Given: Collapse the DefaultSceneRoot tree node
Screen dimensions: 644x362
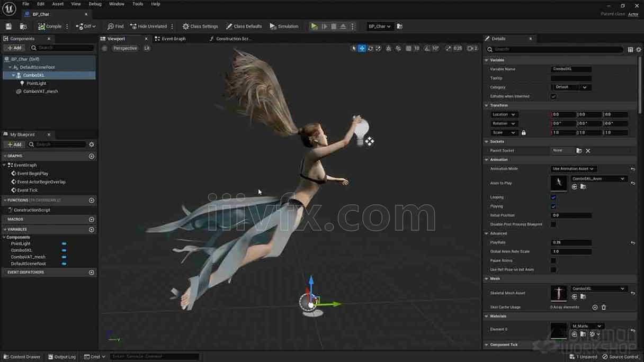Looking at the screenshot, I should point(10,67).
